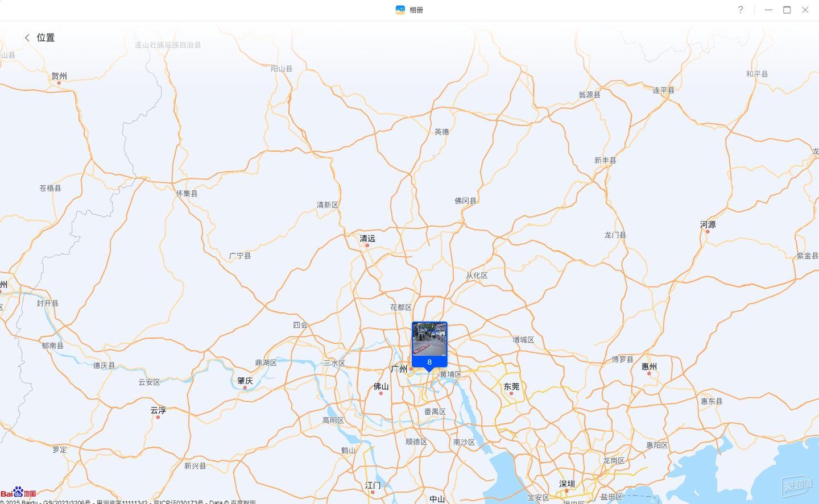Click the 中山 city label
The height and width of the screenshot is (504, 819).
[x=437, y=499]
